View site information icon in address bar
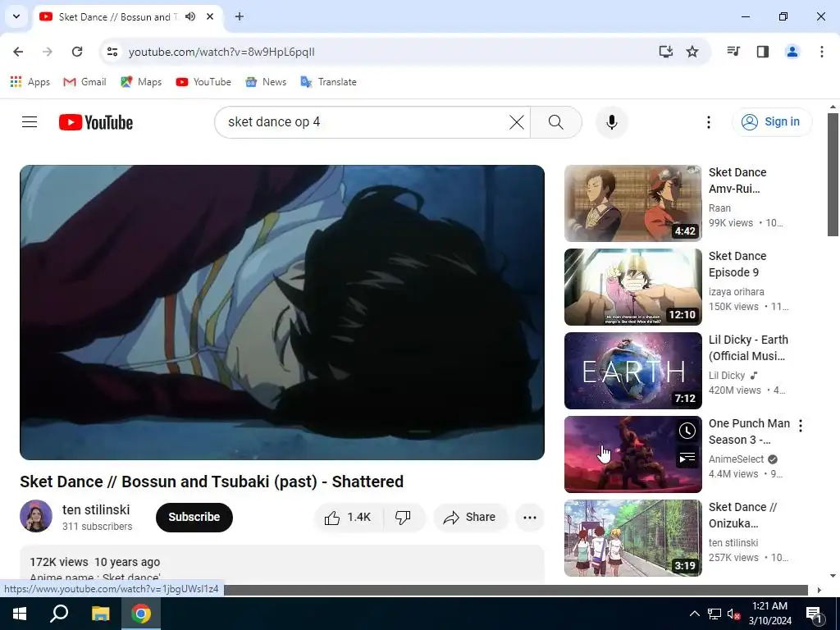840x630 pixels. pyautogui.click(x=112, y=52)
